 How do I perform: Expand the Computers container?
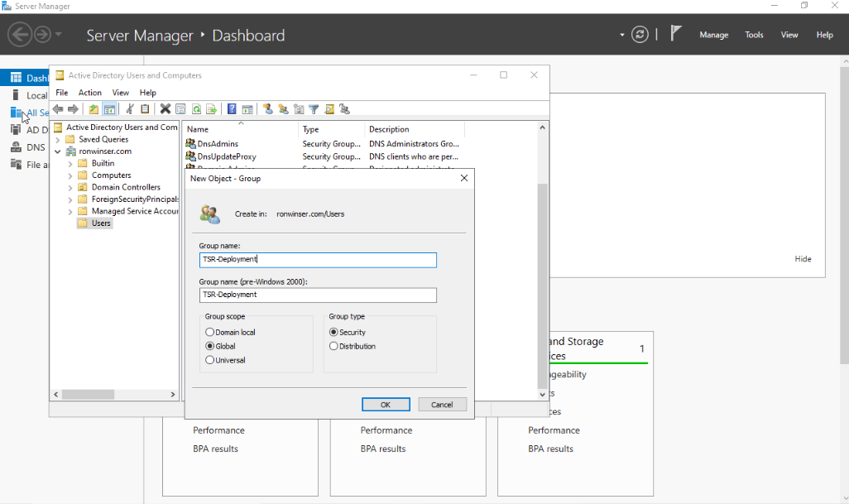(x=71, y=175)
